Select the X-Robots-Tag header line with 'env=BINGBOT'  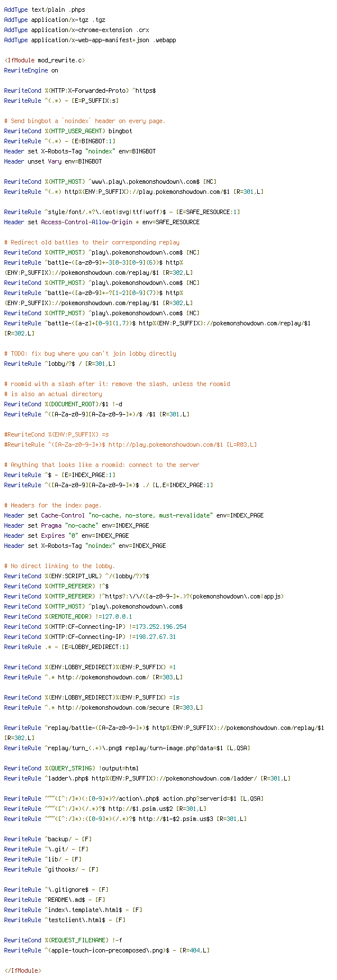click(80, 152)
